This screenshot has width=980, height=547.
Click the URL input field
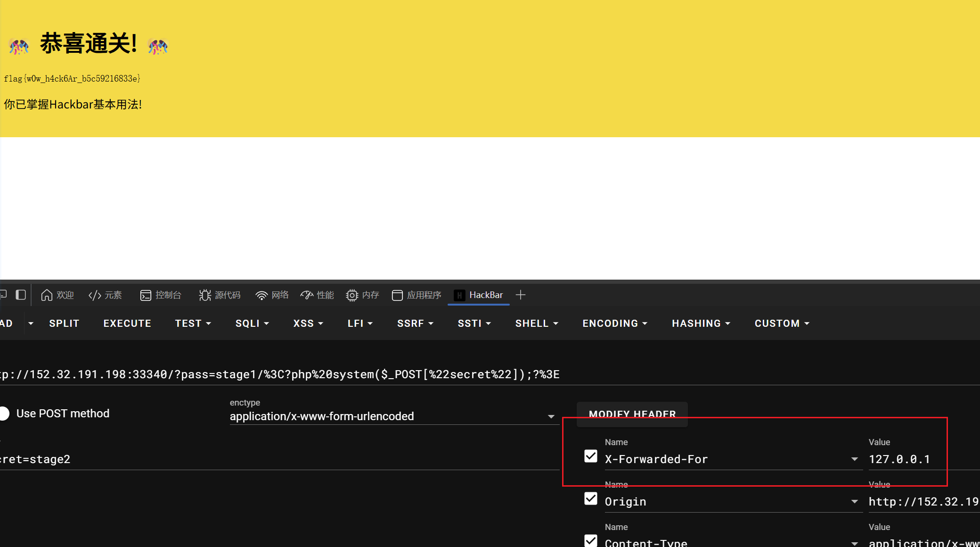pyautogui.click(x=283, y=374)
